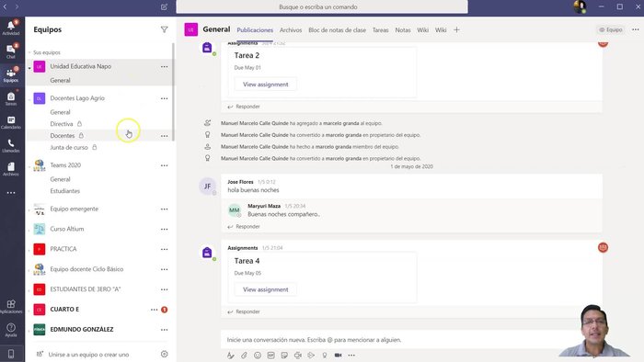Open Tareas tab in channel
This screenshot has height=362, width=644.
(x=380, y=30)
